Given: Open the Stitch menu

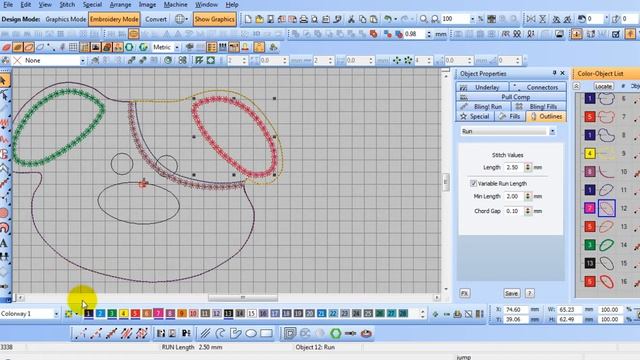Looking at the screenshot, I should [67, 4].
